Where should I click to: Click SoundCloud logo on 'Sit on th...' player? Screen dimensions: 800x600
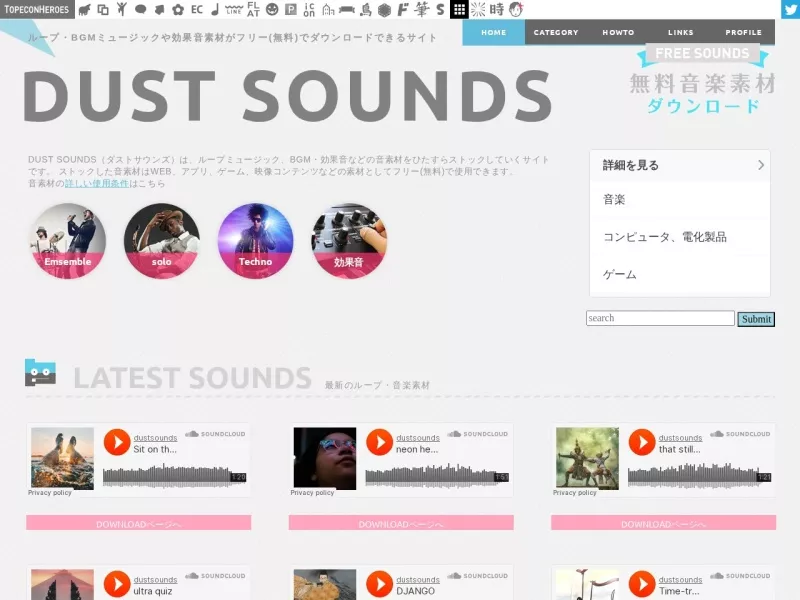coord(215,434)
